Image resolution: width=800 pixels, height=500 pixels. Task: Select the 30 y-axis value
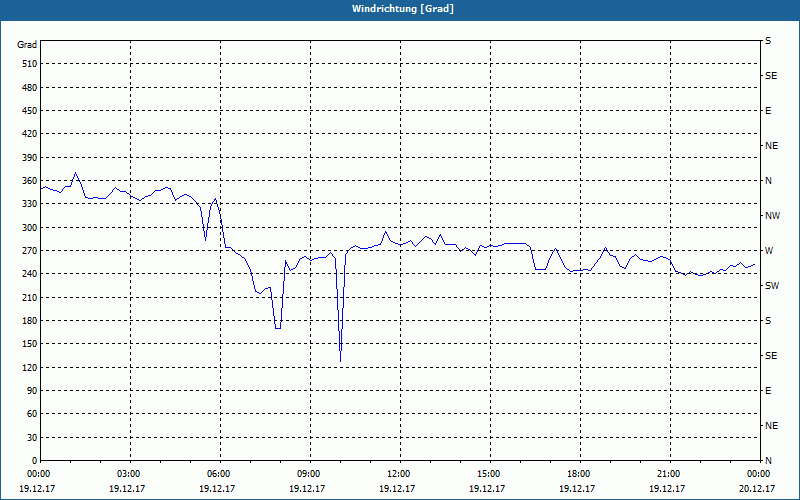pyautogui.click(x=32, y=437)
